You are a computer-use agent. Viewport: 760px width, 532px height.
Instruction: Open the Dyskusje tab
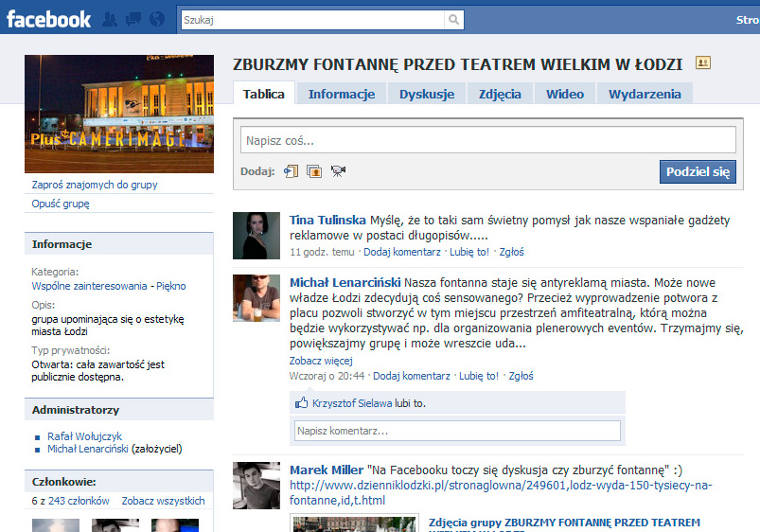[427, 94]
